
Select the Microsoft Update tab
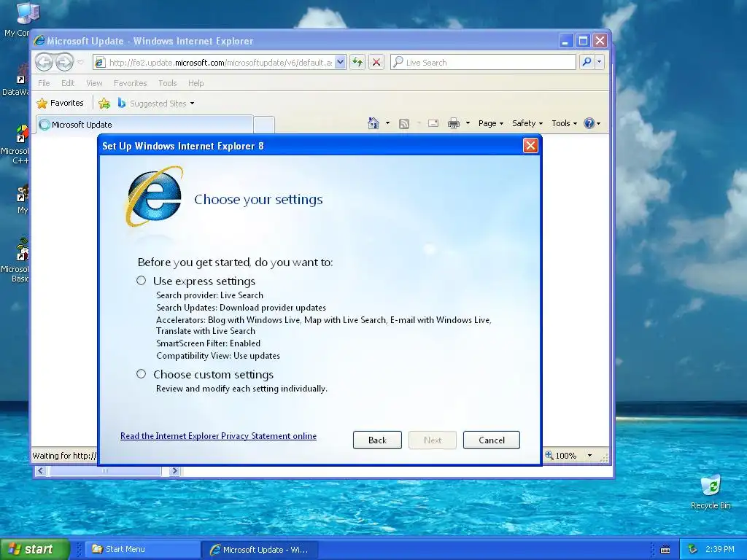(144, 125)
